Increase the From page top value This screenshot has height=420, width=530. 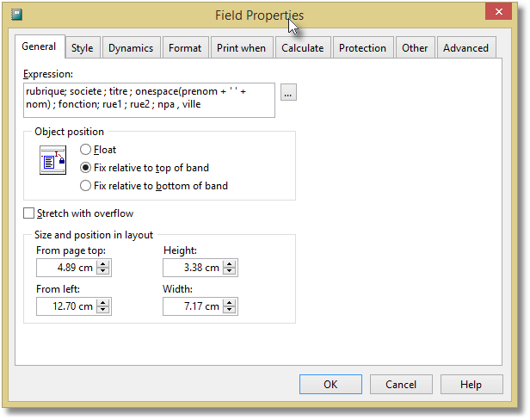pyautogui.click(x=104, y=264)
